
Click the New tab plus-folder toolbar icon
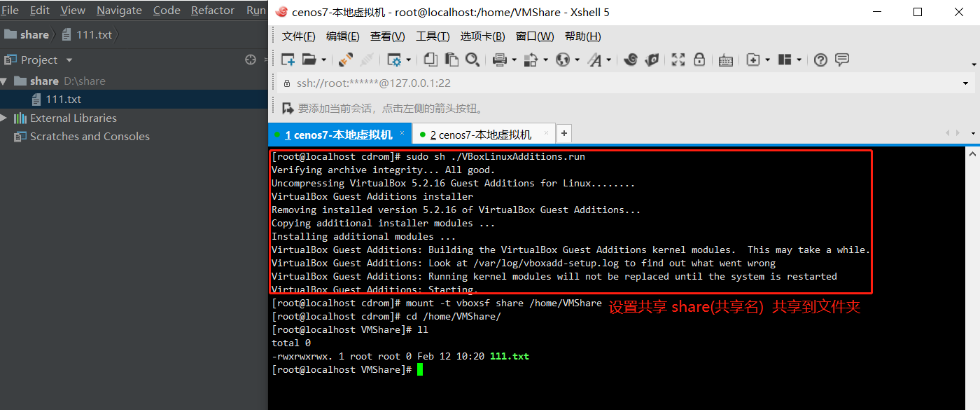753,60
